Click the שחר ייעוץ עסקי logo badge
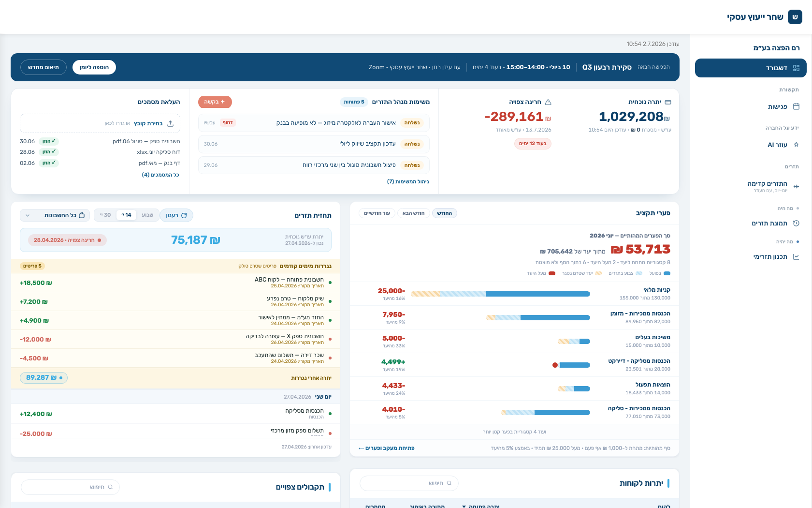This screenshot has height=508, width=812. coord(795,17)
